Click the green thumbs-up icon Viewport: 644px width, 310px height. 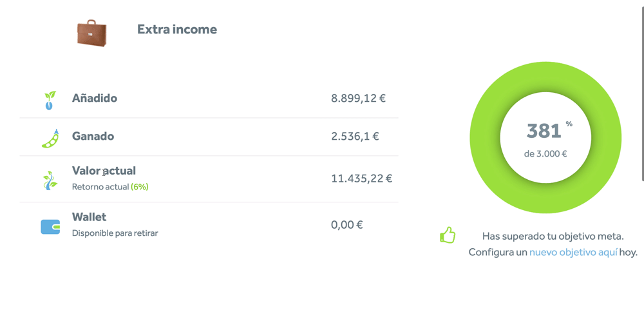(x=448, y=235)
